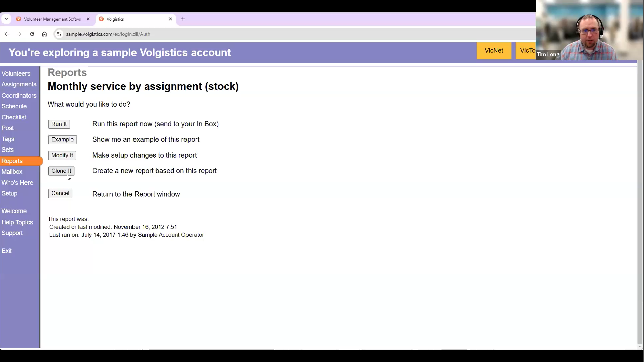Select Volunteers in the sidebar
Image resolution: width=644 pixels, height=362 pixels.
click(x=16, y=74)
